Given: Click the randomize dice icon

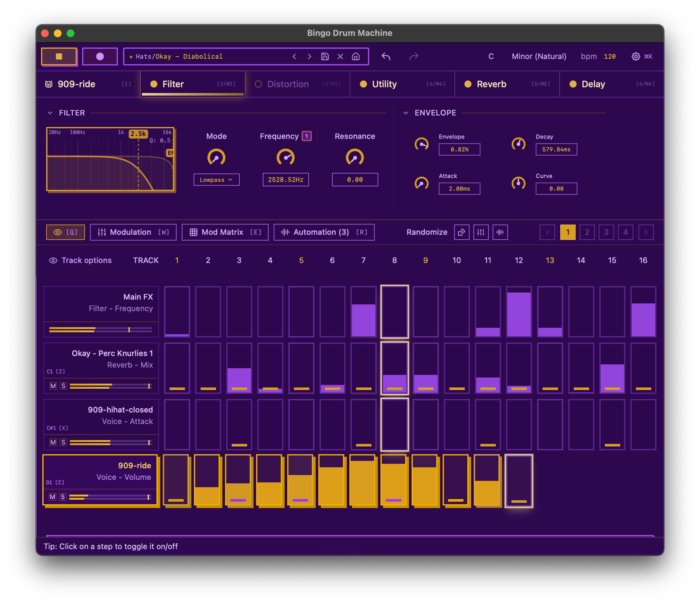Looking at the screenshot, I should click(x=462, y=232).
